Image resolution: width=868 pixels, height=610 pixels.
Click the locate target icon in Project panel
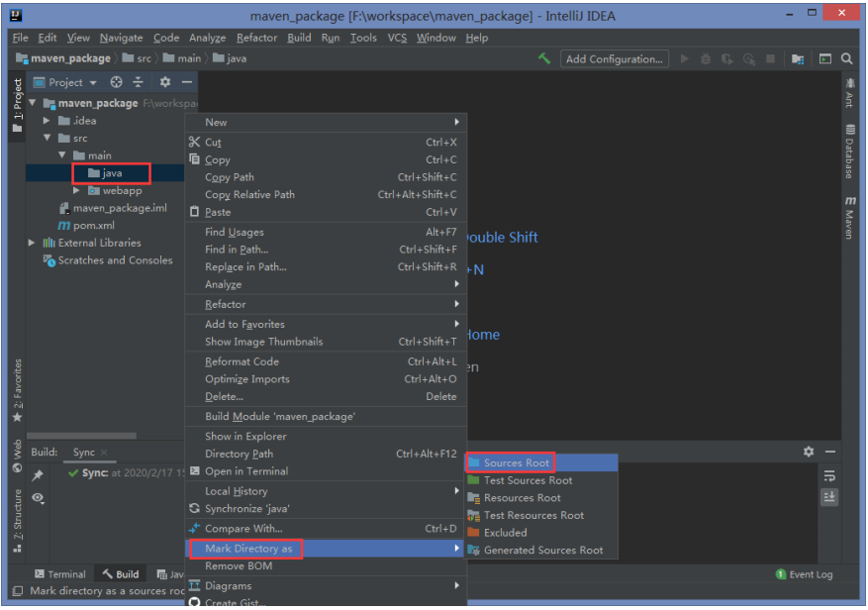(116, 82)
